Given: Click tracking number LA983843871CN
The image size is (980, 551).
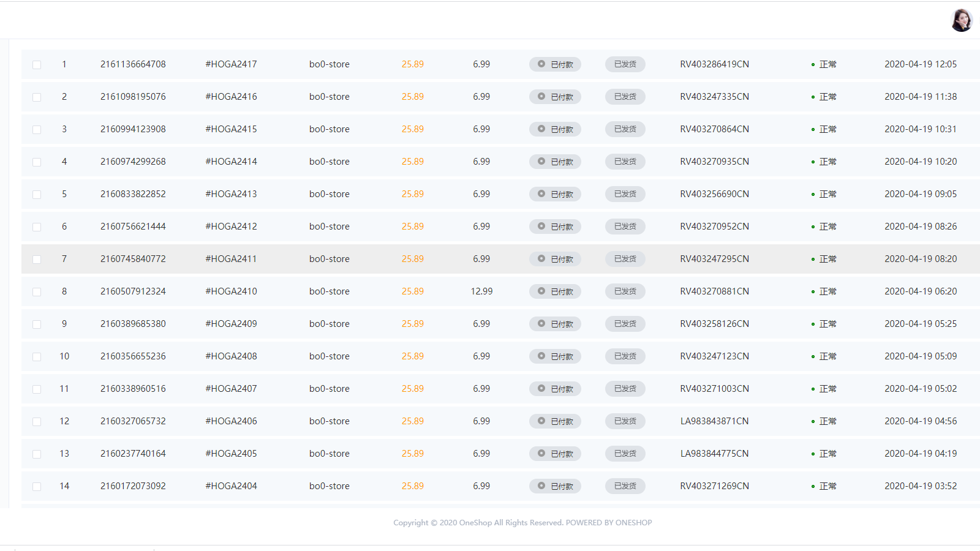Looking at the screenshot, I should tap(714, 421).
